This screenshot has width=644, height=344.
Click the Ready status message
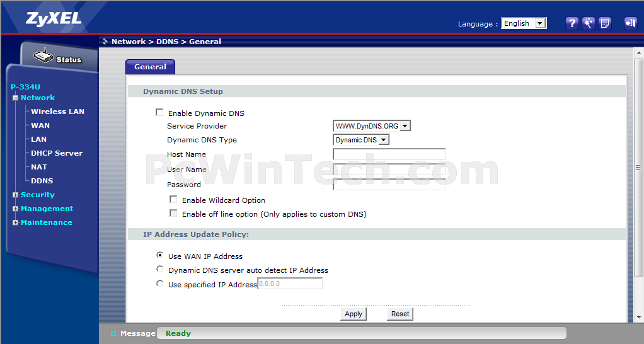pyautogui.click(x=178, y=333)
